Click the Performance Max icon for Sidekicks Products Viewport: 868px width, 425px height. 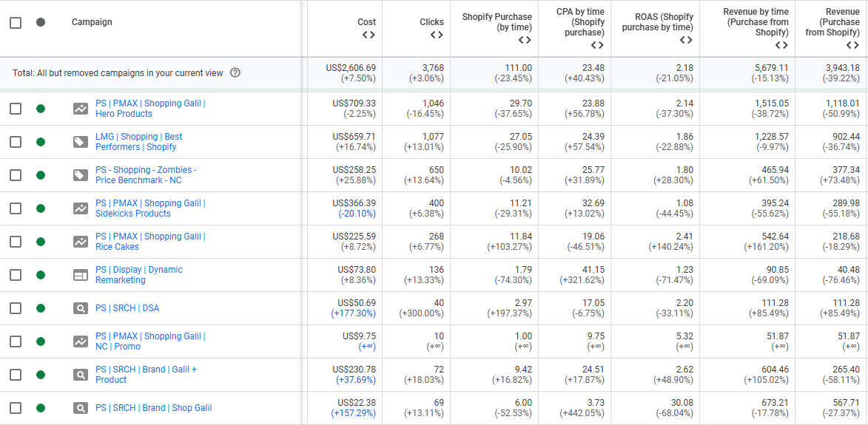(x=81, y=208)
